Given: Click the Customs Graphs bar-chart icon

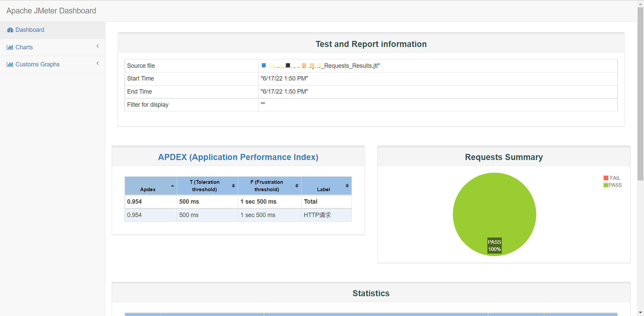Looking at the screenshot, I should 10,64.
